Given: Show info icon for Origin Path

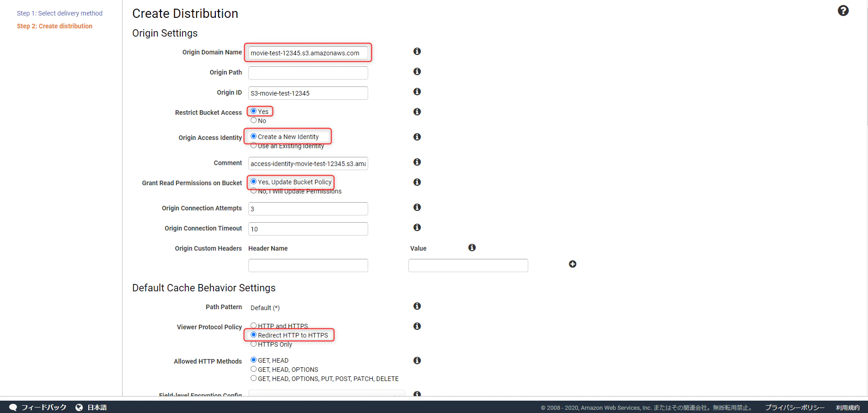Looking at the screenshot, I should [417, 71].
